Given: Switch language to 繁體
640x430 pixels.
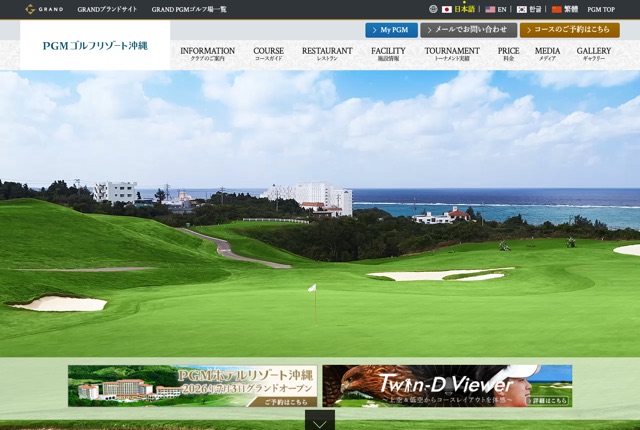Looking at the screenshot, I should (571, 9).
